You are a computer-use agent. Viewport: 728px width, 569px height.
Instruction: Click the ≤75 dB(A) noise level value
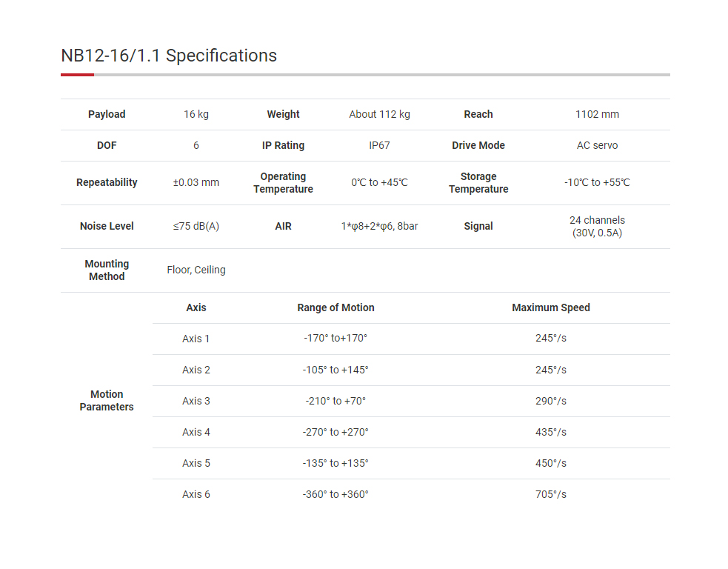[x=196, y=226]
